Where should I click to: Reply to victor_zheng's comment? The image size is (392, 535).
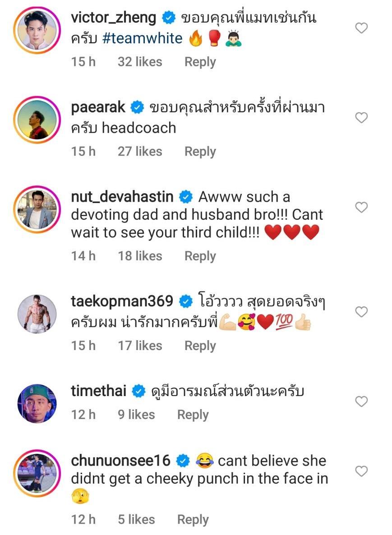[200, 62]
